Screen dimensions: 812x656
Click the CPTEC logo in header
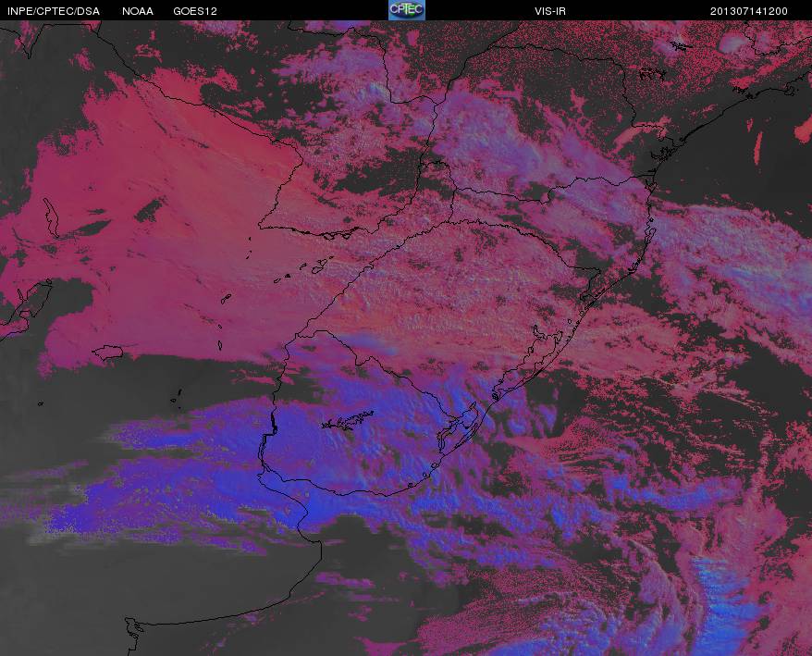(x=407, y=10)
